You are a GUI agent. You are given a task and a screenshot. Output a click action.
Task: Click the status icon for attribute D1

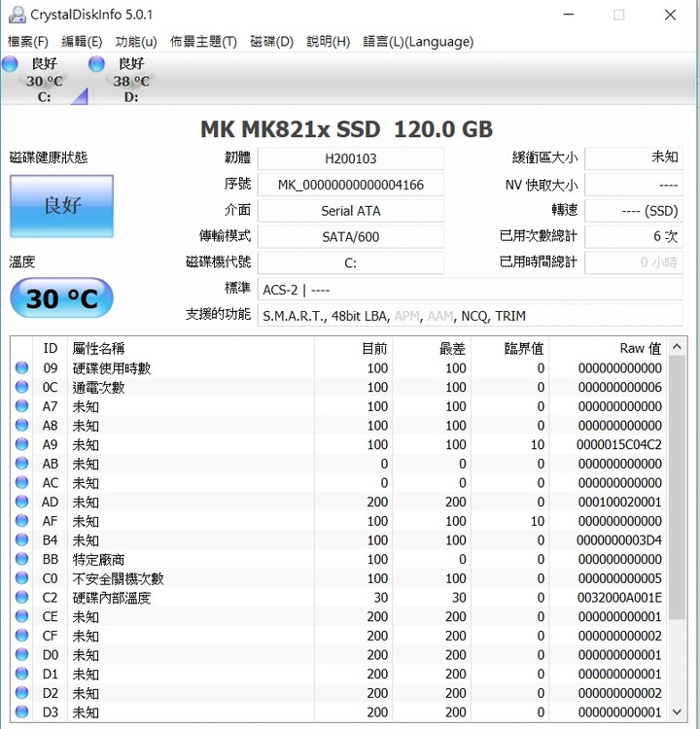21,674
